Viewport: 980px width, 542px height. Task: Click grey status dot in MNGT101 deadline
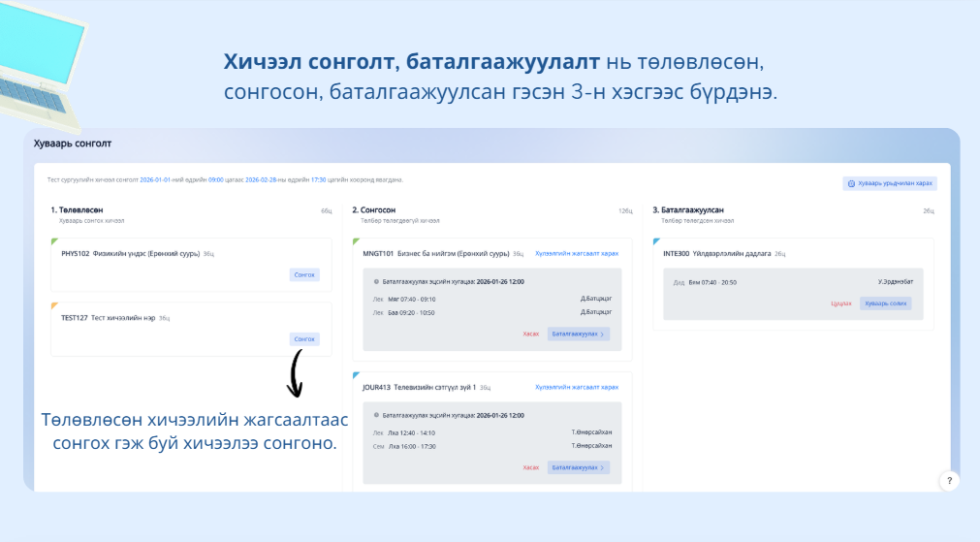(x=376, y=281)
